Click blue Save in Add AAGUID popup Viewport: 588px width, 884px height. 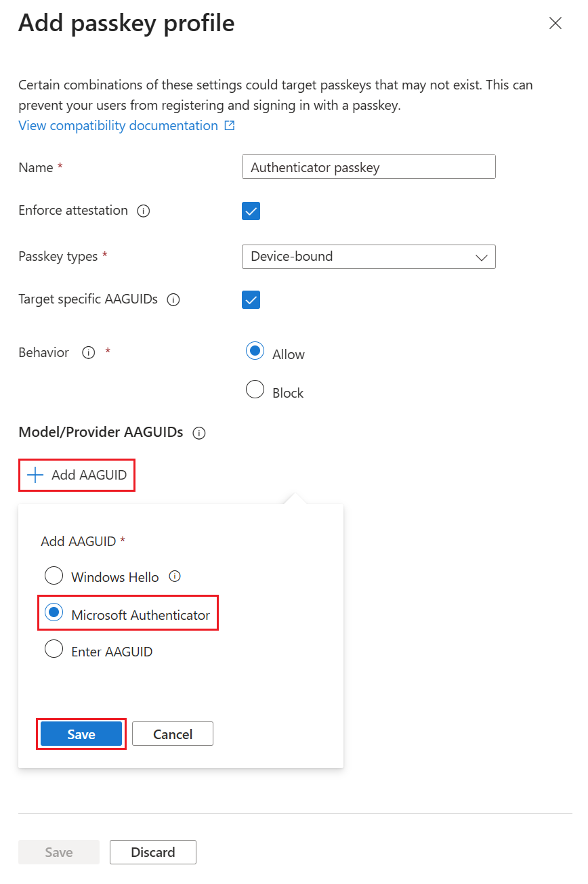pyautogui.click(x=81, y=734)
